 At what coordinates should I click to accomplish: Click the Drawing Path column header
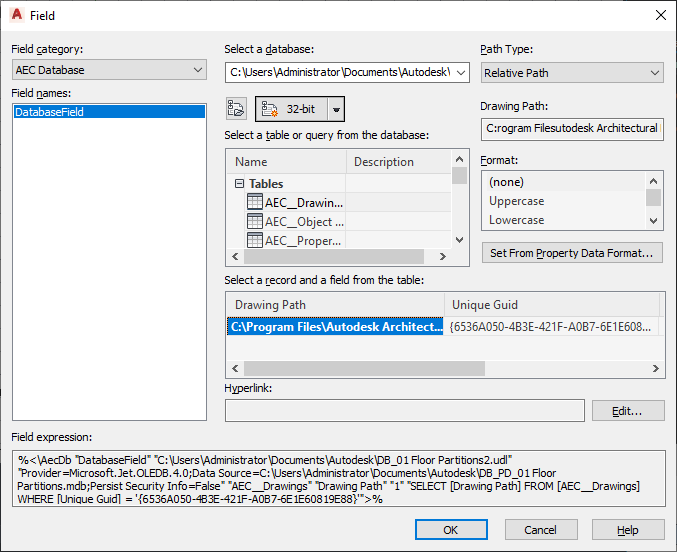point(335,305)
